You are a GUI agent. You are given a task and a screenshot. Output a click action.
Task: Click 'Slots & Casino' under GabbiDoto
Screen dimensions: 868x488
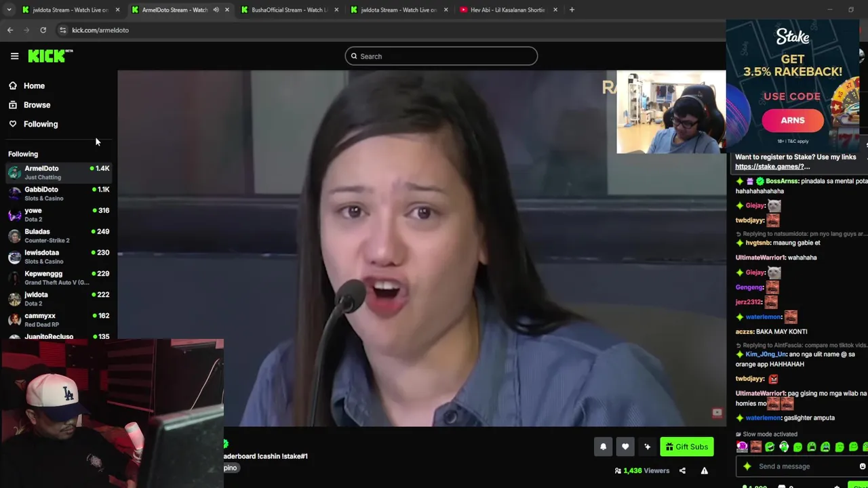pyautogui.click(x=44, y=199)
